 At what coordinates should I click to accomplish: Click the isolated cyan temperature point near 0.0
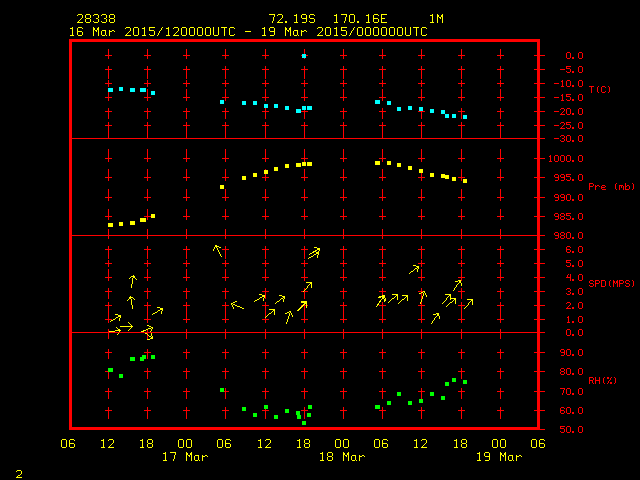(x=304, y=56)
